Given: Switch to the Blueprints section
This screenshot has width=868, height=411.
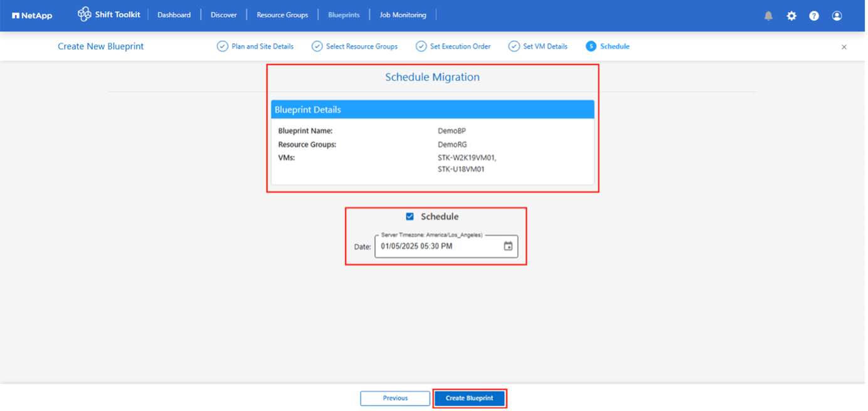Looking at the screenshot, I should pos(344,15).
